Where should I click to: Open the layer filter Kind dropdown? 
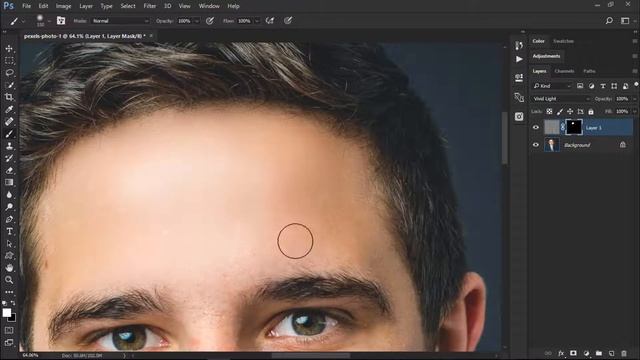point(552,86)
